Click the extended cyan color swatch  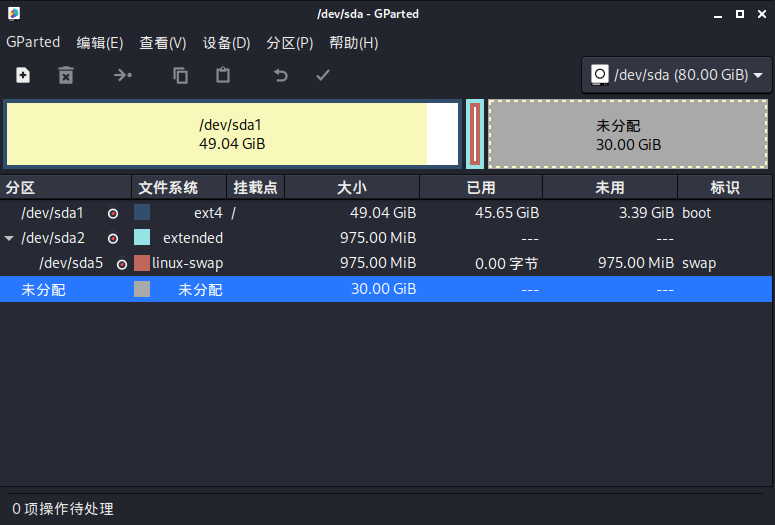[142, 237]
